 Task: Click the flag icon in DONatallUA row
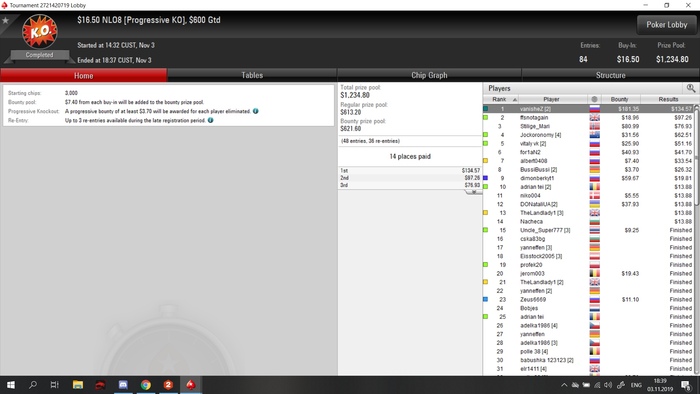595,204
